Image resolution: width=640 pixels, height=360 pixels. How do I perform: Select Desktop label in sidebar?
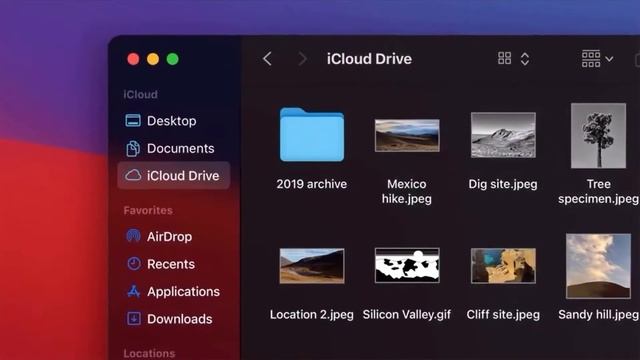point(171,121)
